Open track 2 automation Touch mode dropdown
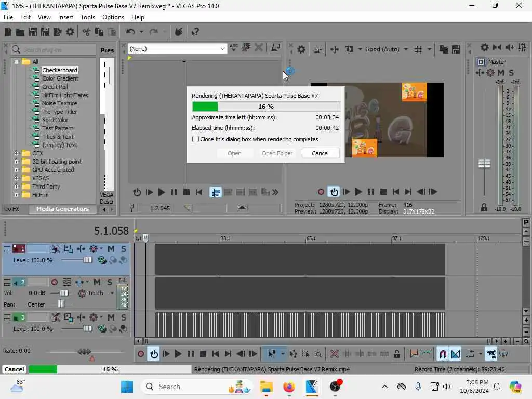Viewport: 532px width, 399px height. click(x=112, y=293)
